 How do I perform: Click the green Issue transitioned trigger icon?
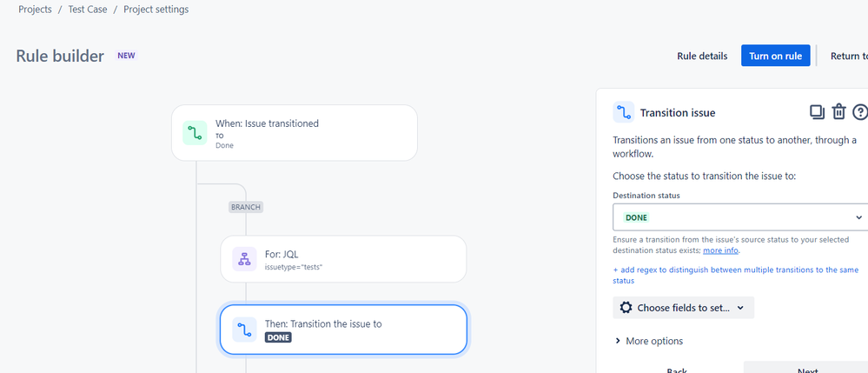195,133
